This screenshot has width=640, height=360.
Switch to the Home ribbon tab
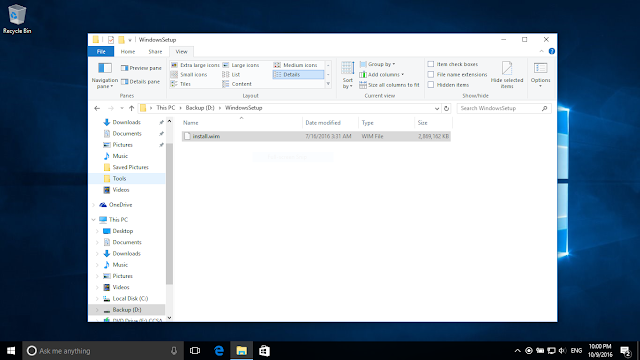[128, 51]
